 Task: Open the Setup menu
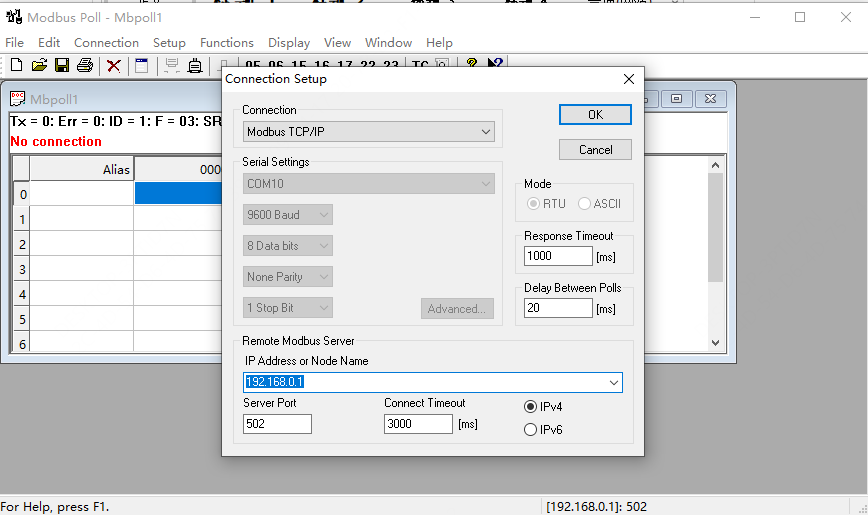pos(169,43)
